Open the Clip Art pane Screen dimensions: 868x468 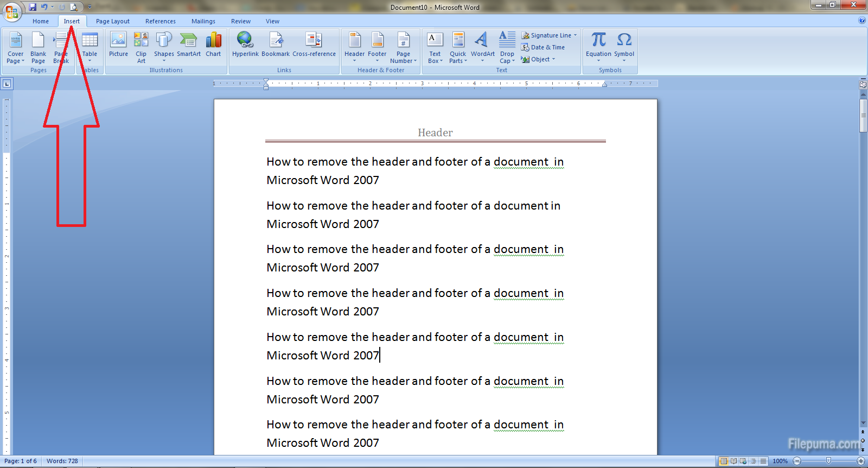click(141, 47)
